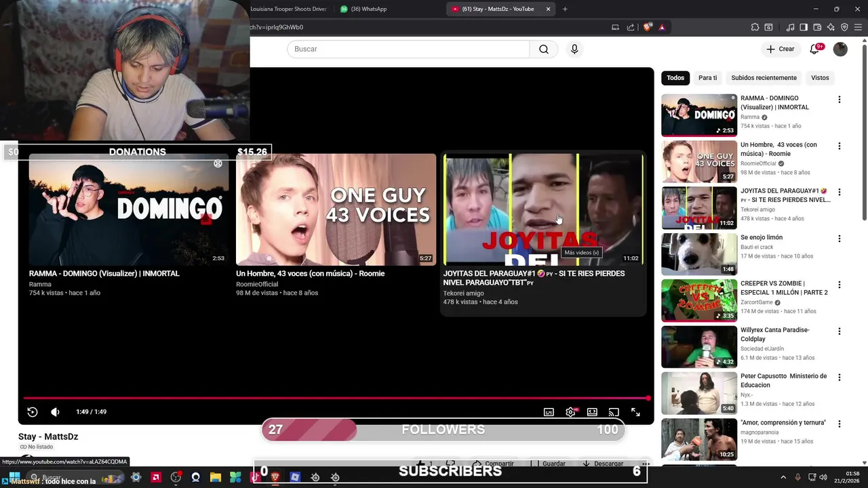The image size is (868, 488).
Task: Select the Para ti filter chip
Action: (707, 78)
